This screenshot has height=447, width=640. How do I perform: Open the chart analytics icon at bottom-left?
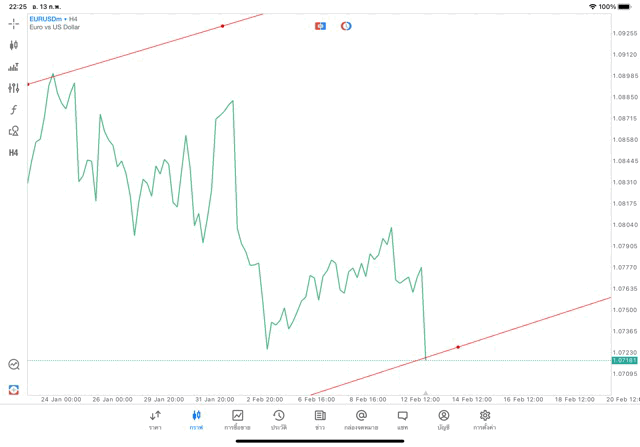click(14, 365)
